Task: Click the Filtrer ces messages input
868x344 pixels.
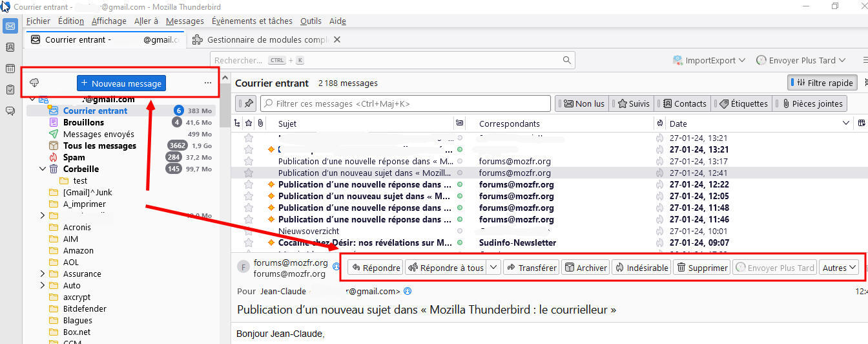Action: pyautogui.click(x=406, y=103)
